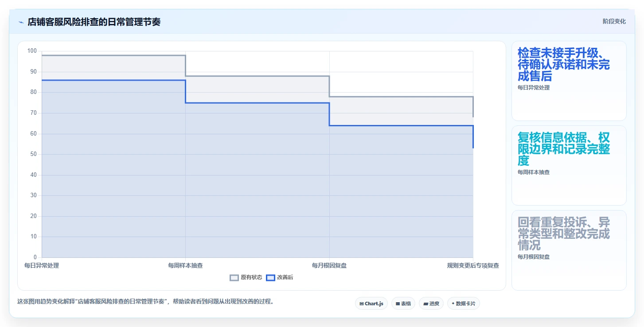Select the Chart.js tag button
Viewport: 644px width, 327px height.
coord(371,304)
